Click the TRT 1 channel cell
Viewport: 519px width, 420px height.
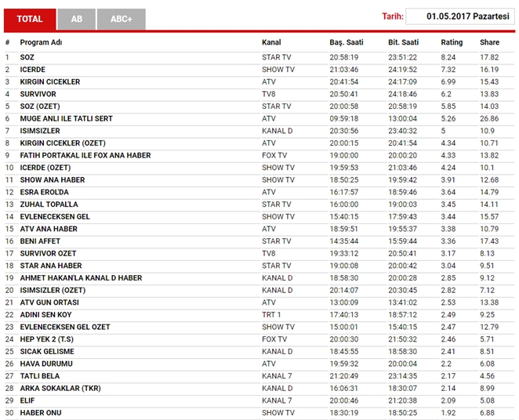click(x=271, y=314)
